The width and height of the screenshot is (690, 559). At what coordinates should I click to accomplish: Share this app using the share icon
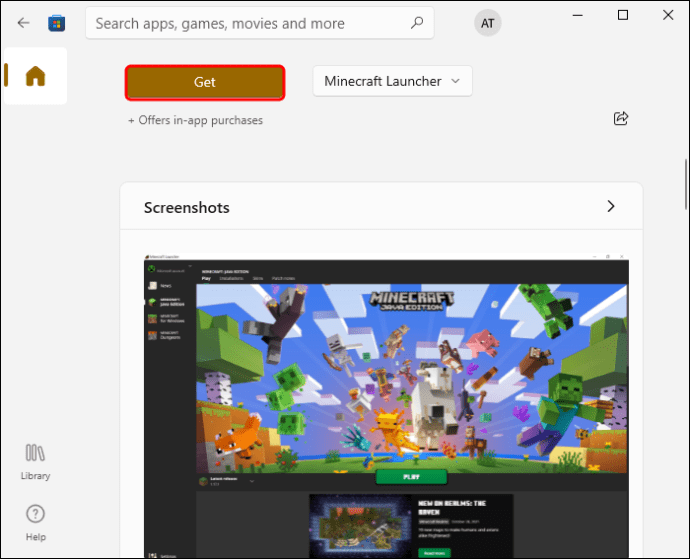pyautogui.click(x=621, y=118)
